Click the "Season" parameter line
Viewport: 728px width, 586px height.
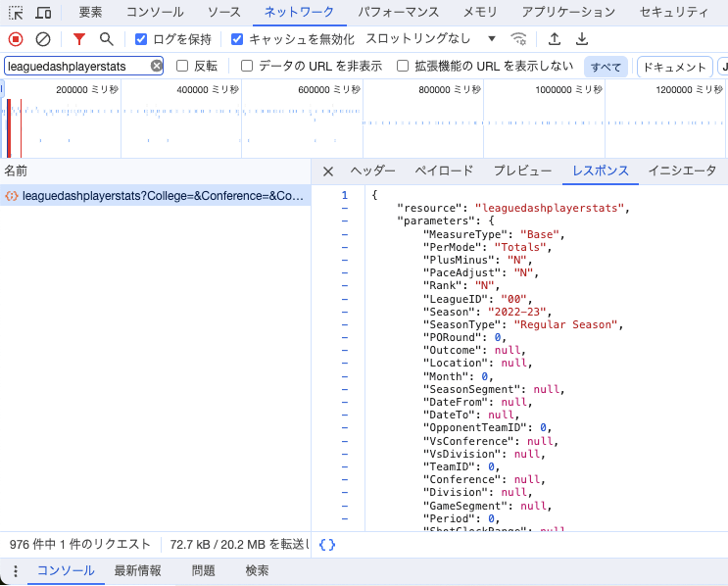[488, 312]
